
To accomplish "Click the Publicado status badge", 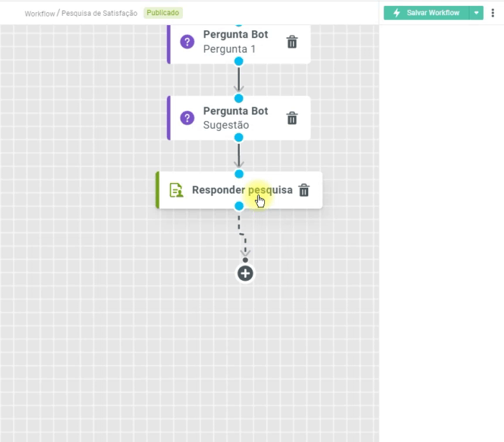I will click(x=163, y=13).
